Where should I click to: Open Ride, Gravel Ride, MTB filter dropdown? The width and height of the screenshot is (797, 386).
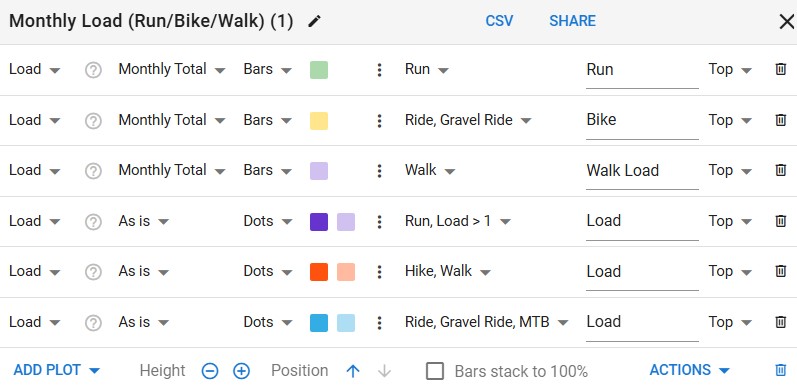(x=486, y=322)
